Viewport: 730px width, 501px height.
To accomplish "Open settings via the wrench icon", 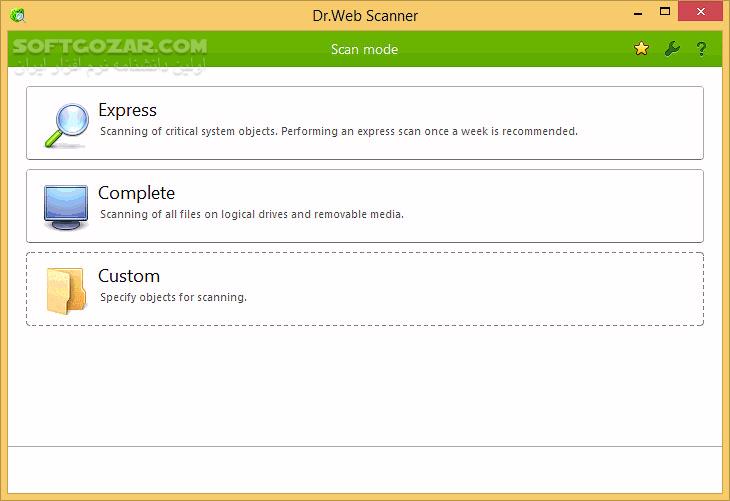I will 671,48.
